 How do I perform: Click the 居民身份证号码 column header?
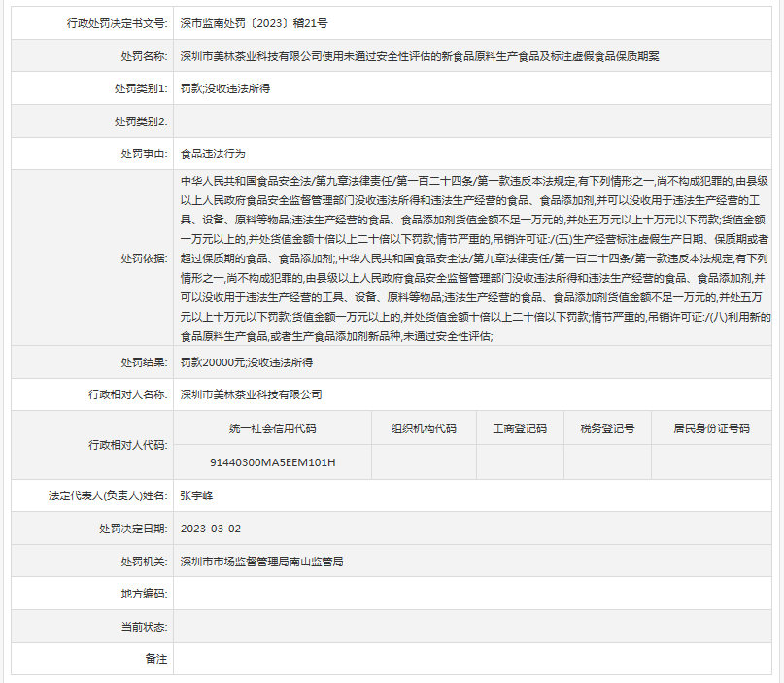pos(711,428)
